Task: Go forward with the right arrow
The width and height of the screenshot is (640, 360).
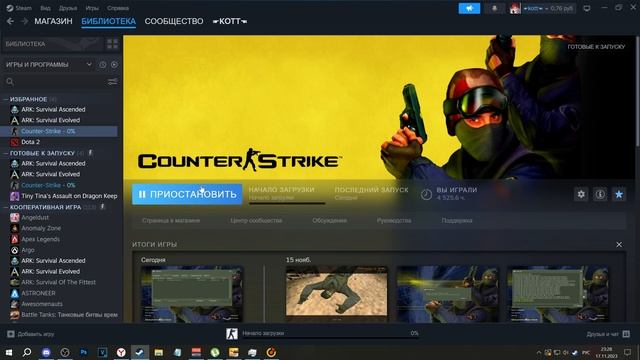Action: [24, 21]
